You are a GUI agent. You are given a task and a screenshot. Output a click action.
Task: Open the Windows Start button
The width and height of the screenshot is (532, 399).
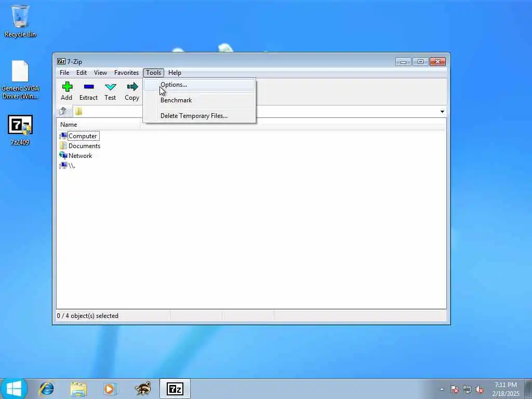pyautogui.click(x=14, y=389)
